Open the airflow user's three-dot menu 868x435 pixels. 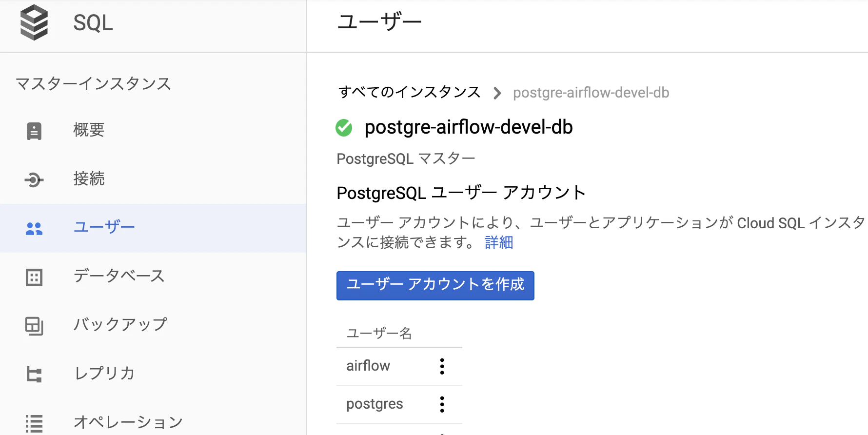[442, 366]
